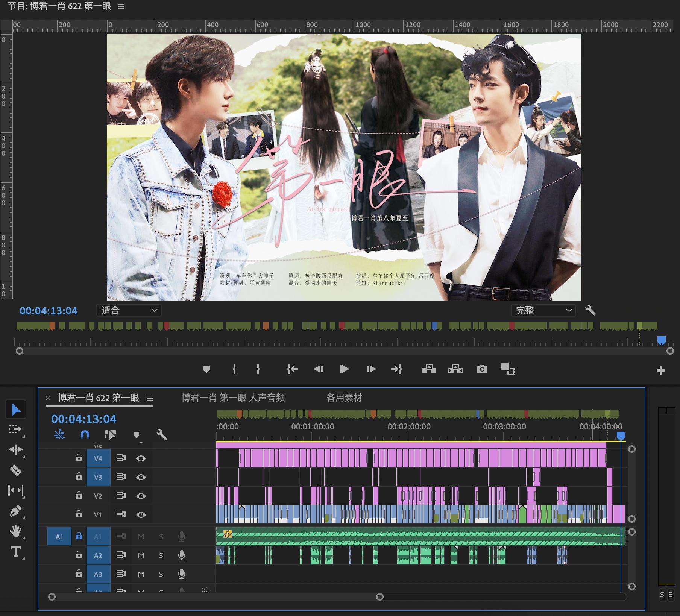Select the Razor tool
680x616 pixels.
tap(15, 470)
